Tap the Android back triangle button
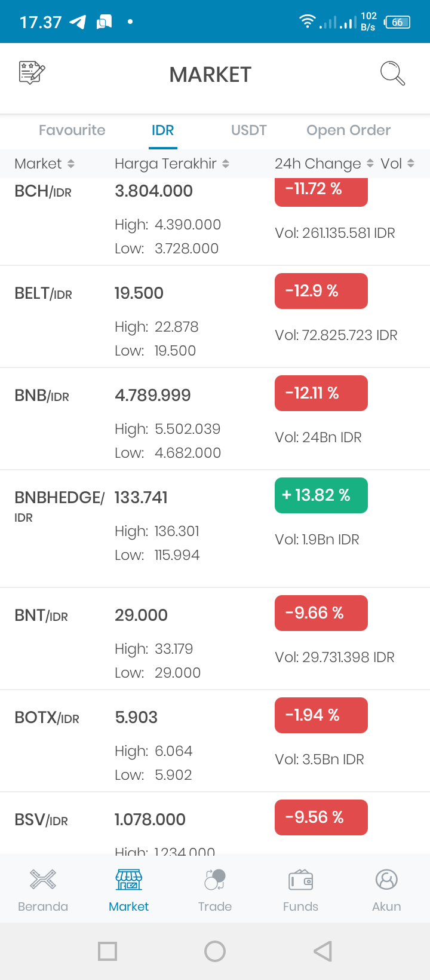The width and height of the screenshot is (430, 980). 322,951
